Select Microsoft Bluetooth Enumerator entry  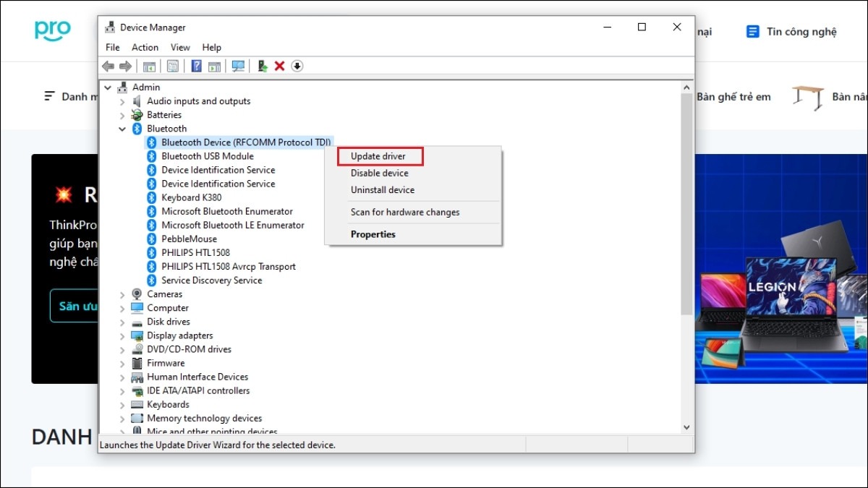pos(227,211)
